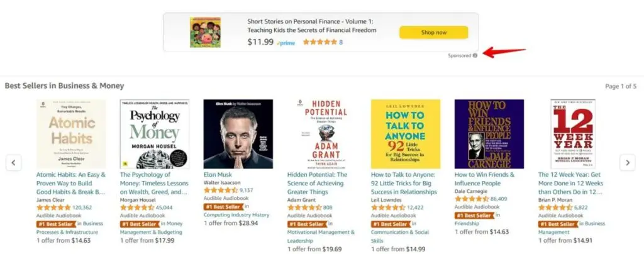Open How to Win Friends title link

[484, 179]
